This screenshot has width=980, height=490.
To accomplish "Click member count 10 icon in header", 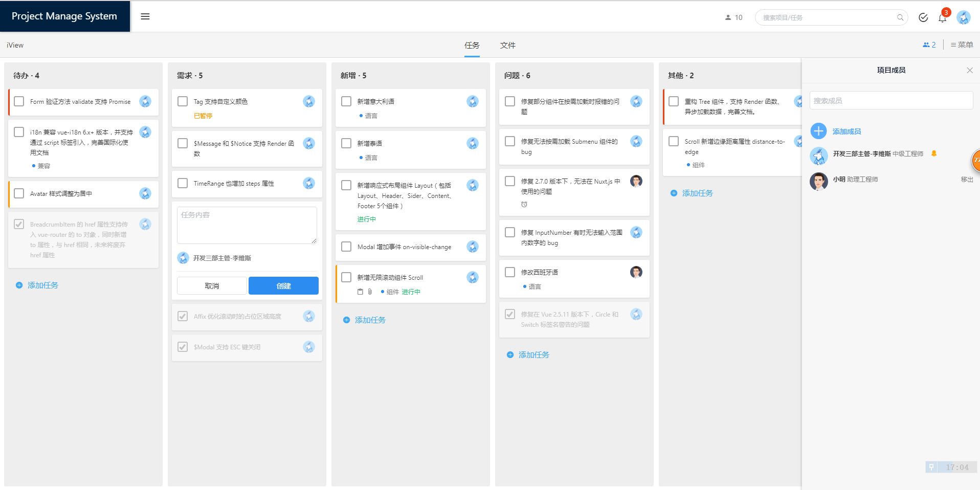I will pyautogui.click(x=728, y=17).
